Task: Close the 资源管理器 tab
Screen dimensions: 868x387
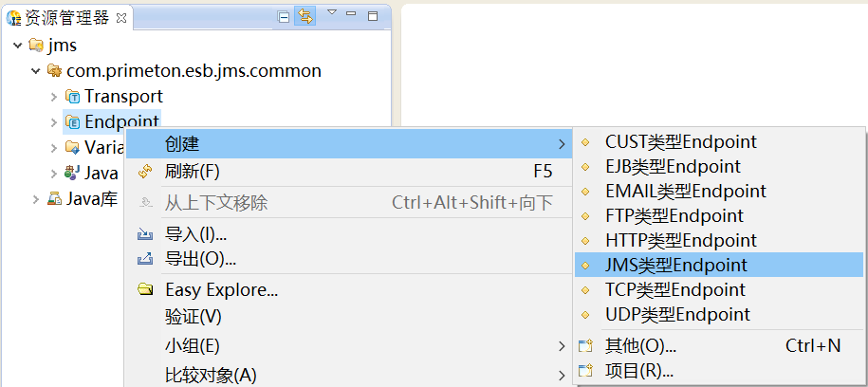Action: 120,16
